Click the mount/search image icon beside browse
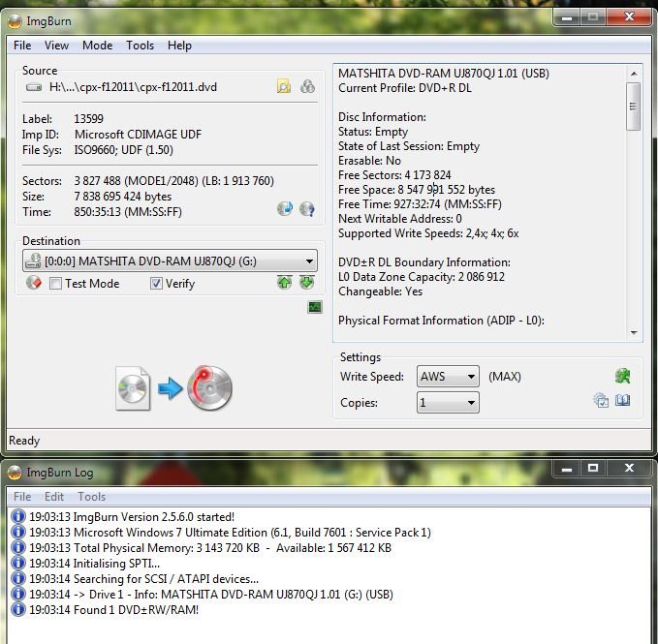Screen dimensions: 658x644 307,86
